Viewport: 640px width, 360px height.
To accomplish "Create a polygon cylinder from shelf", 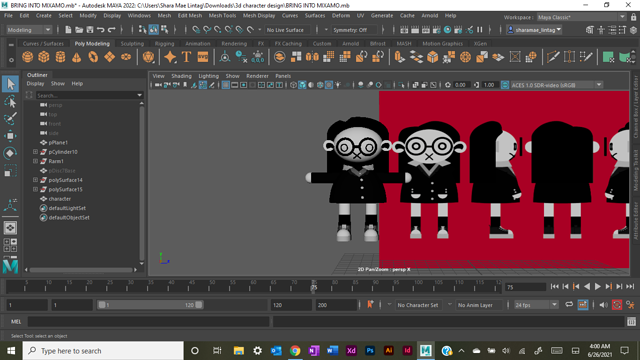I will coord(60,57).
